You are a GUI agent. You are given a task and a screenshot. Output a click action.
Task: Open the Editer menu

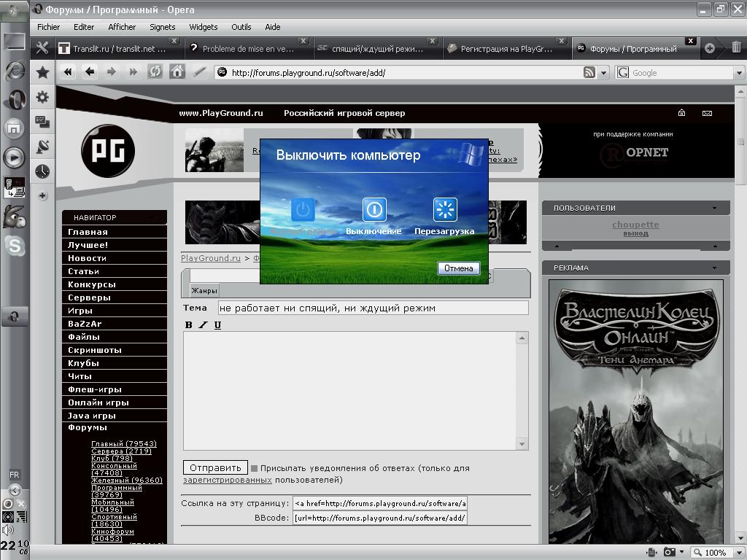click(x=84, y=27)
